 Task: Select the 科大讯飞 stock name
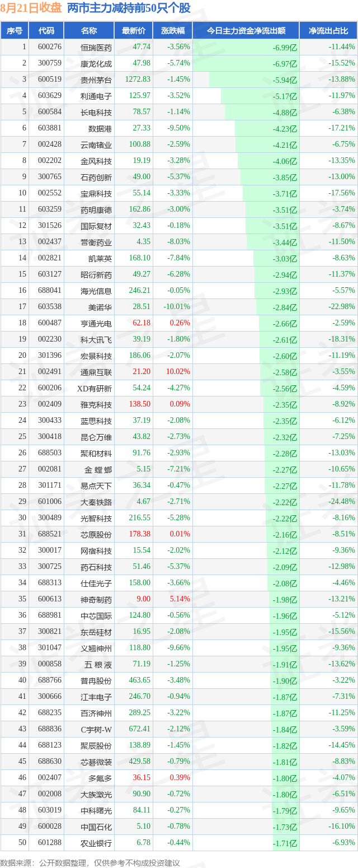[x=96, y=340]
